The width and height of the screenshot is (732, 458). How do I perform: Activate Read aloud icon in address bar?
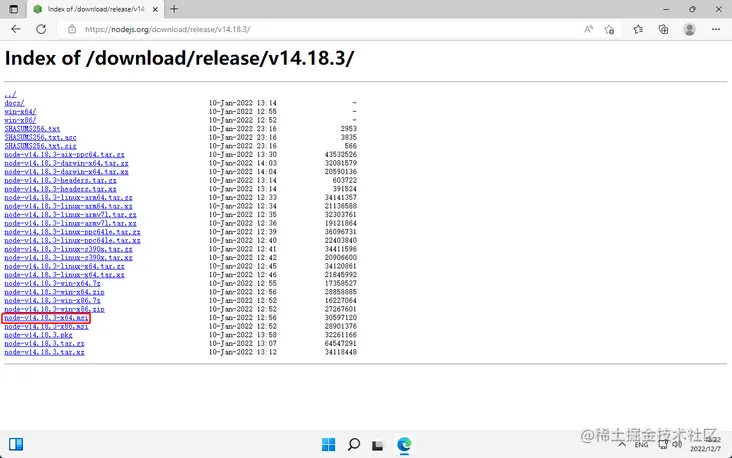pyautogui.click(x=588, y=29)
